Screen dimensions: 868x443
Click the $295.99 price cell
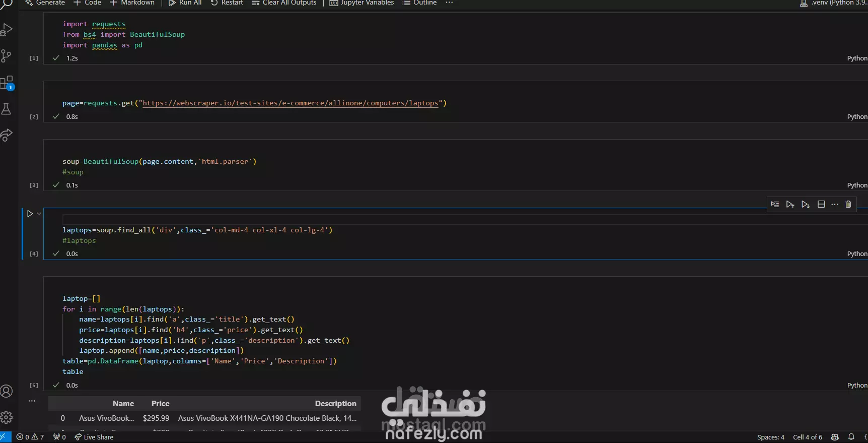tap(156, 418)
